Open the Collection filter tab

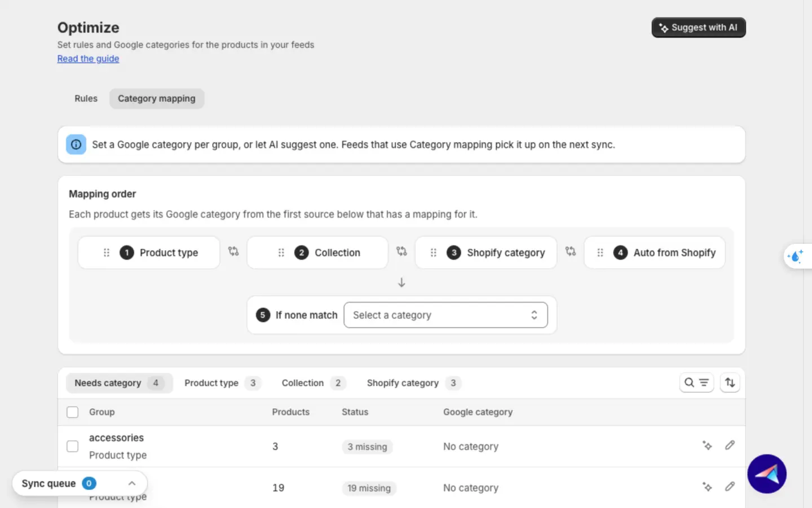pyautogui.click(x=314, y=383)
